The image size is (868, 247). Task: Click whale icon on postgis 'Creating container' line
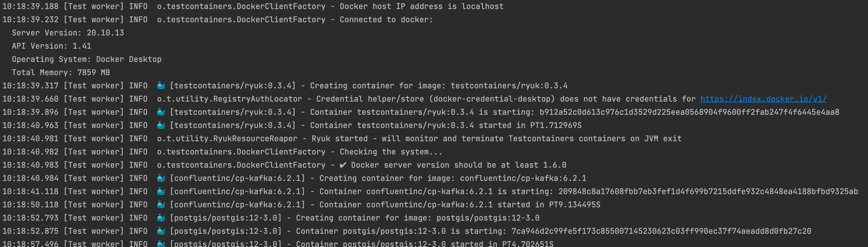pos(161,218)
